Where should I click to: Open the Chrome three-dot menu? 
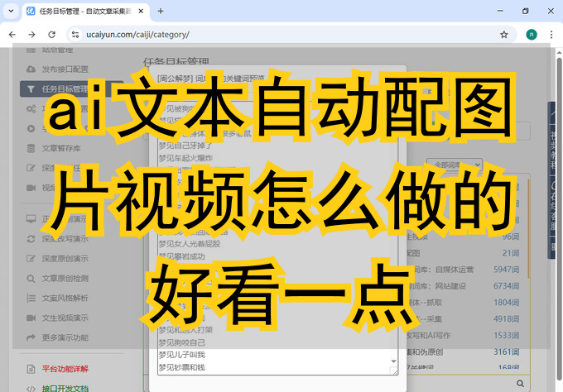551,35
